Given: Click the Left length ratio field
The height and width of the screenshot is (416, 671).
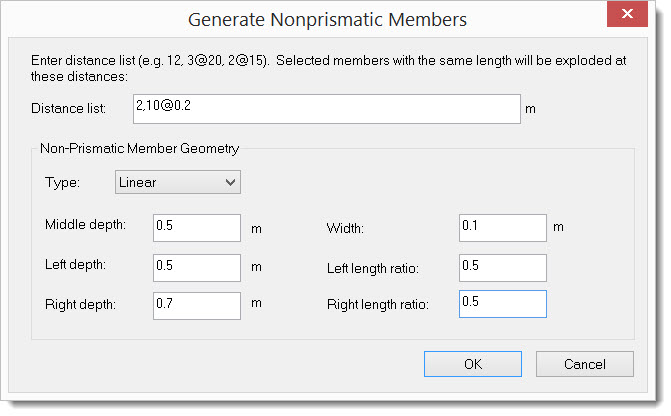Looking at the screenshot, I should point(502,267).
